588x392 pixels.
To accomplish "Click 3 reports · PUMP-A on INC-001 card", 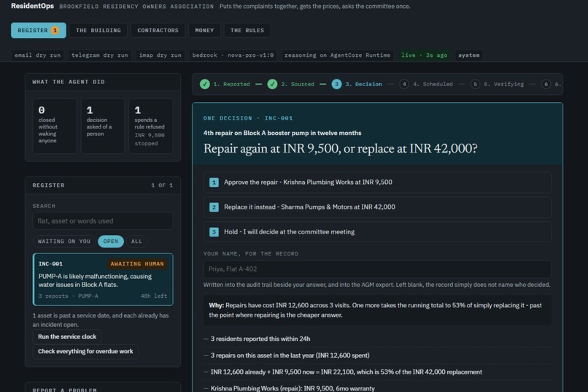I will [69, 296].
